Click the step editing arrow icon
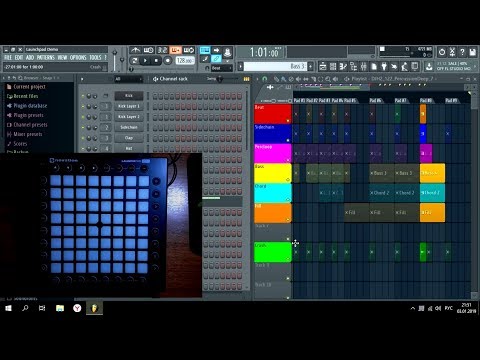Screen dimensions: 480x360 (x=216, y=50)
